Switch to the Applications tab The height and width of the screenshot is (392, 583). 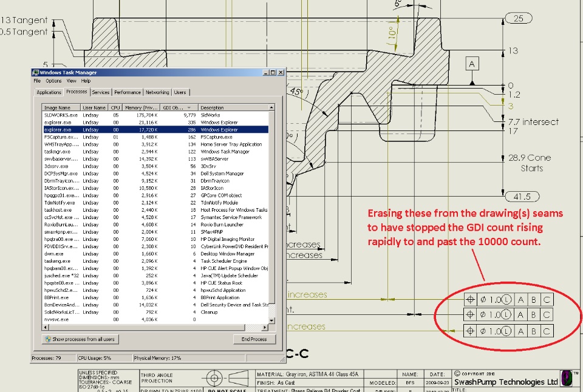(x=49, y=92)
